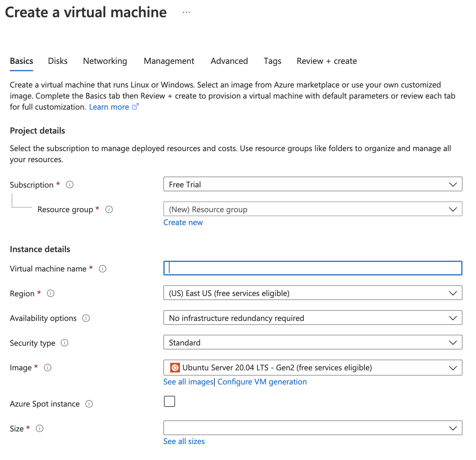Show info tooltip for Region
This screenshot has width=476, height=460.
tap(51, 293)
